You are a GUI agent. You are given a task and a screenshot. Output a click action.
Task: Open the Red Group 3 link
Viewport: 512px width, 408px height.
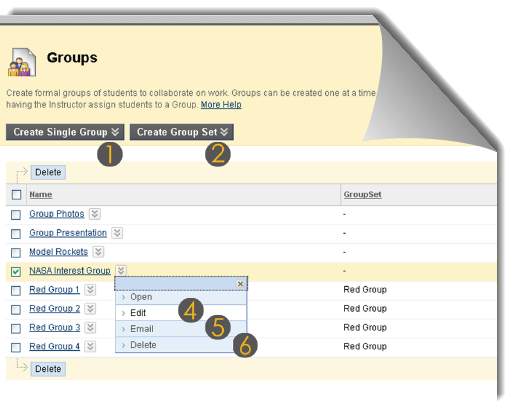click(x=55, y=328)
